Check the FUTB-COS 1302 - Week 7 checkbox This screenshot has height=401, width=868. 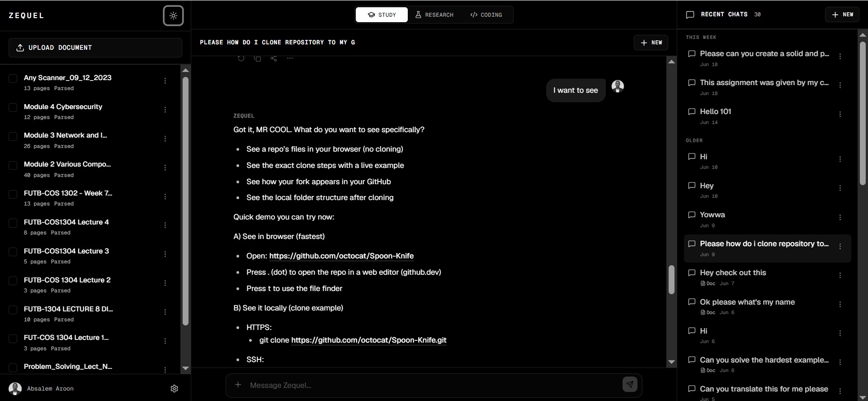pyautogui.click(x=13, y=195)
